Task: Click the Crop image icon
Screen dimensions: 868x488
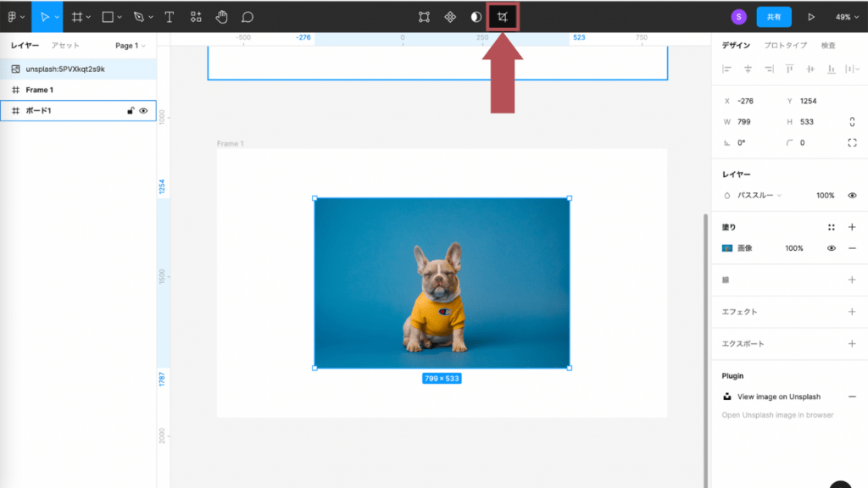Action: point(502,17)
